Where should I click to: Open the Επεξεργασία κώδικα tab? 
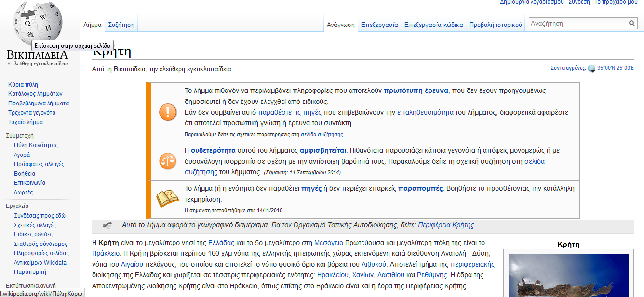click(433, 25)
